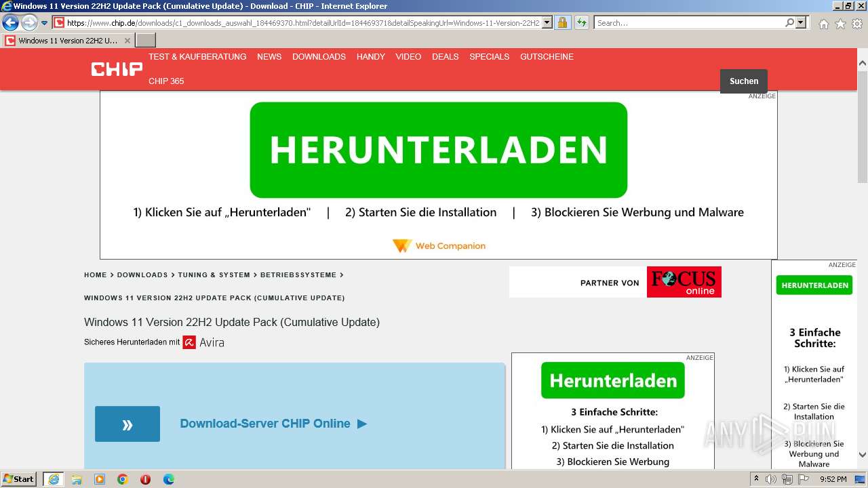Click the green Herunterladen button above 3 Einfache Schritte
The width and height of the screenshot is (868, 488).
pyautogui.click(x=613, y=381)
